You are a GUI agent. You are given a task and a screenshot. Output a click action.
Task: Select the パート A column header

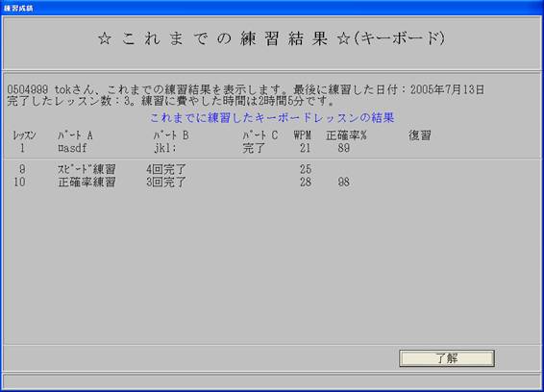coord(75,135)
